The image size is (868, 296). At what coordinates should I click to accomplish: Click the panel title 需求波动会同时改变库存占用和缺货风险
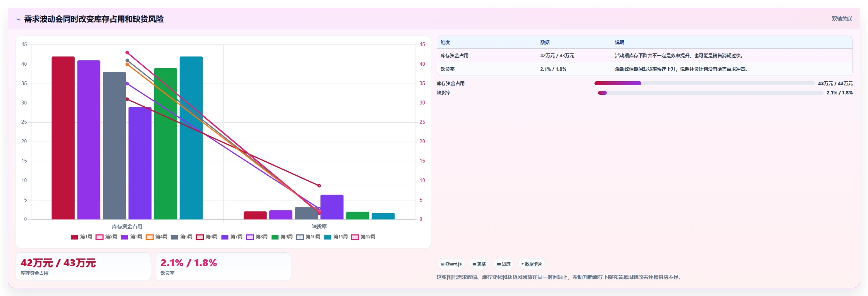(x=94, y=19)
